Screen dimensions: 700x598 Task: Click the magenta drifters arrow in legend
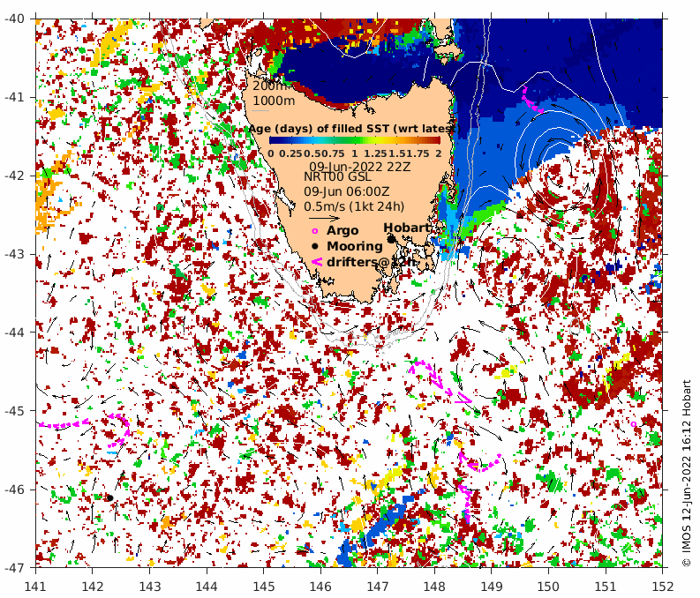point(317,262)
